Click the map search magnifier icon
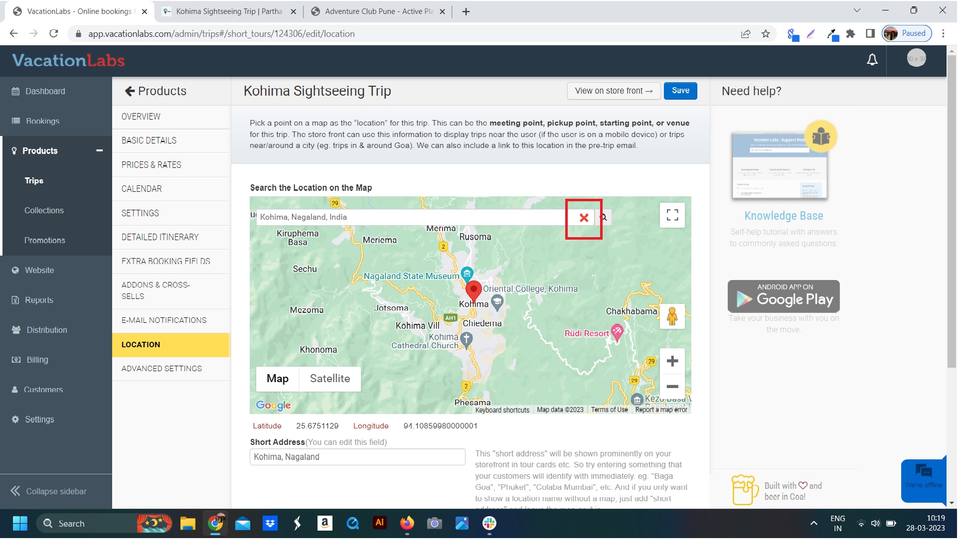 point(604,218)
